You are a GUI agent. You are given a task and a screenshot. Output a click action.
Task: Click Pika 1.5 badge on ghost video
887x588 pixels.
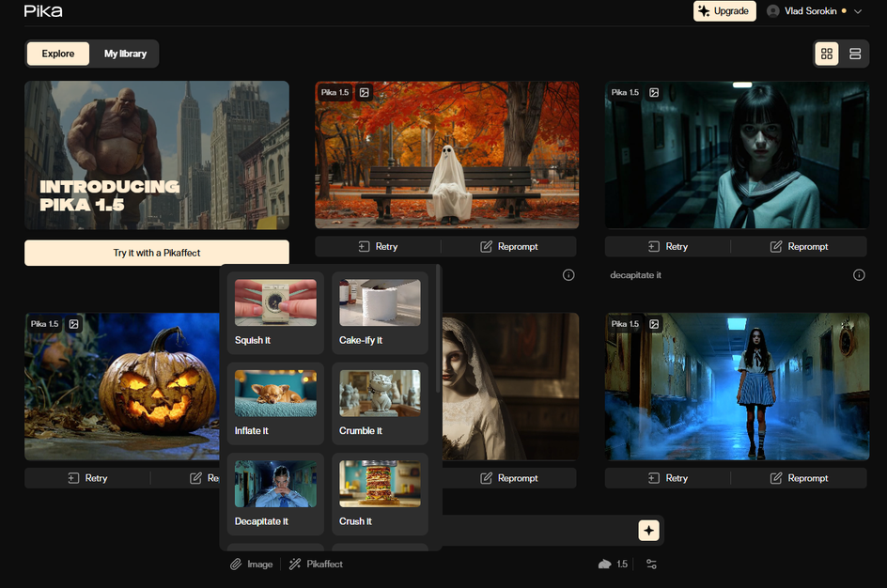pyautogui.click(x=335, y=92)
